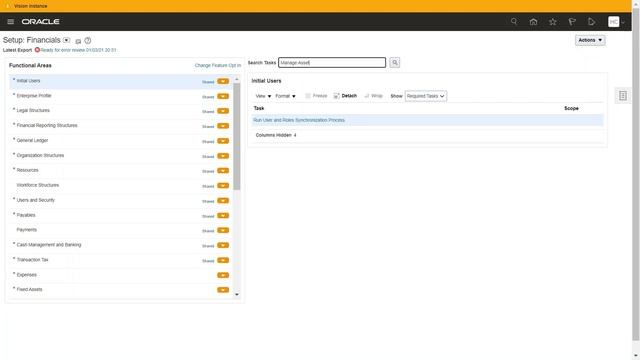The width and height of the screenshot is (640, 360).
Task: Click the Shared label on Payments row
Action: 208,231
